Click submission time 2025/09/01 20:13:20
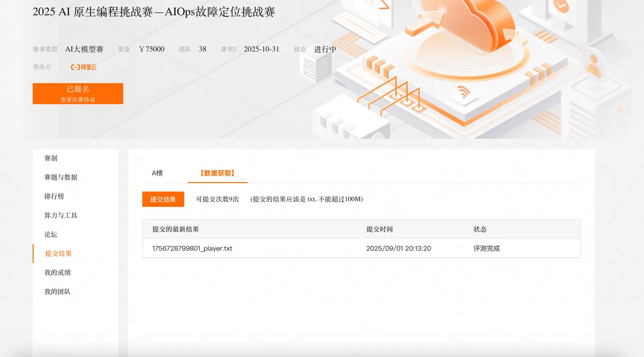644x357 pixels. 398,248
